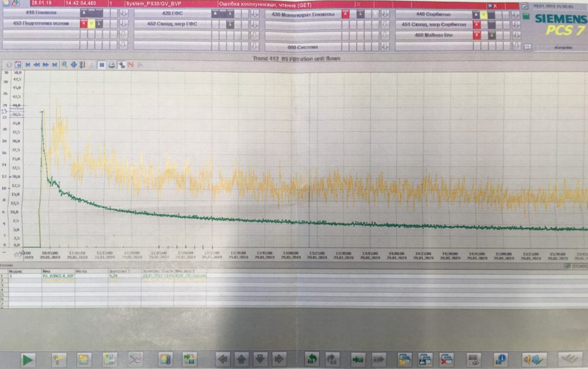This screenshot has height=369, width=588.
Task: Open the 453 Подготовка вспом area
Action: pos(41,23)
